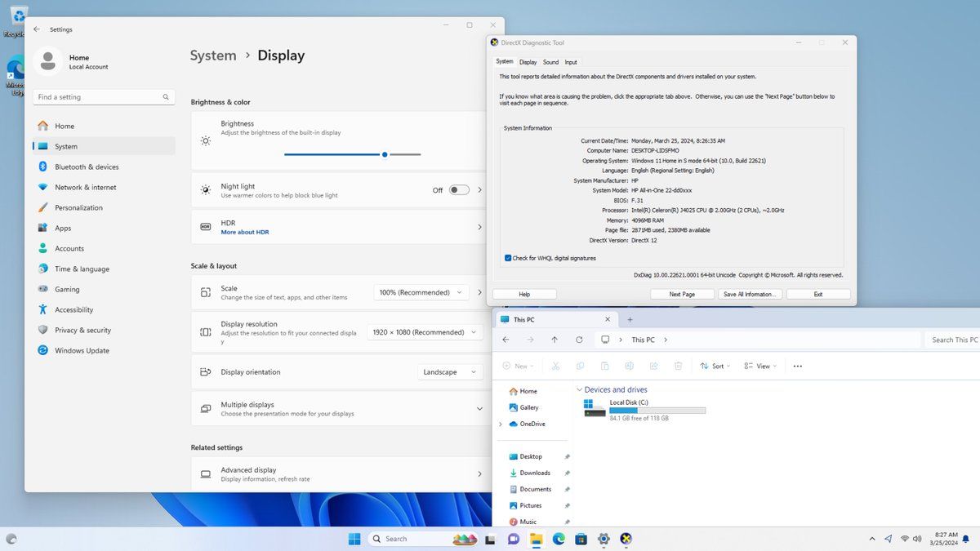Click the Local Disk (C:) storage usage bar

coord(657,410)
